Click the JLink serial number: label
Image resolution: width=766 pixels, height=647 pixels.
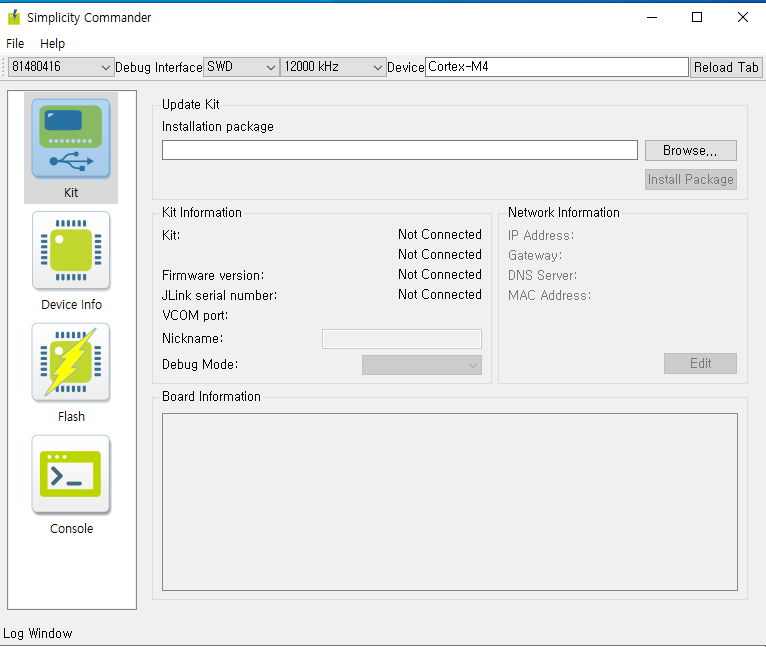tap(219, 296)
